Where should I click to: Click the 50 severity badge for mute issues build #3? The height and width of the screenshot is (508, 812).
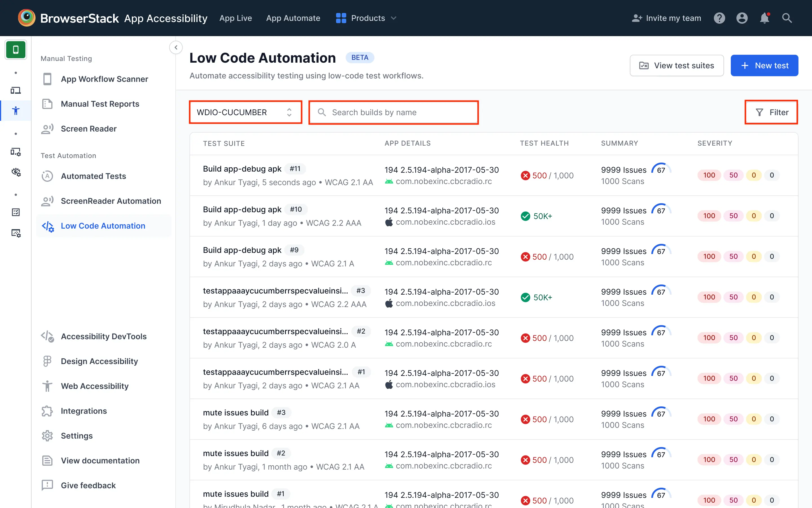pyautogui.click(x=733, y=419)
